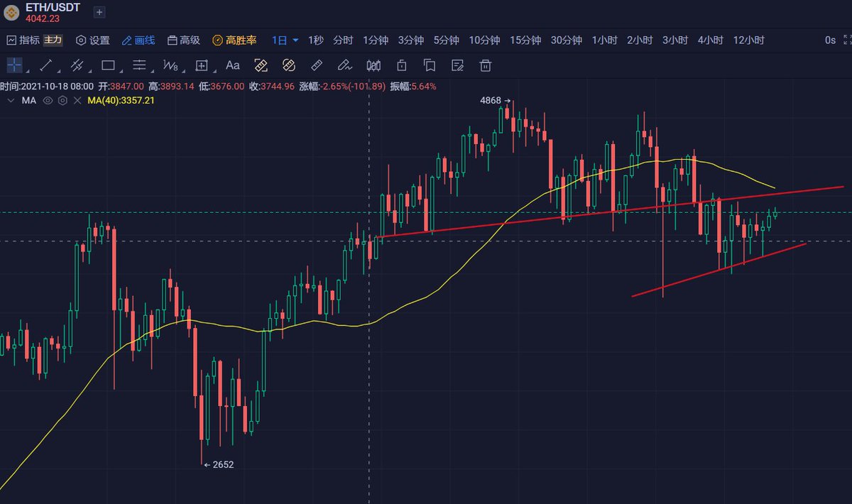The image size is (852, 504).
Task: Click the 时间:2021-10-18 08:00 label
Action: [x=47, y=86]
